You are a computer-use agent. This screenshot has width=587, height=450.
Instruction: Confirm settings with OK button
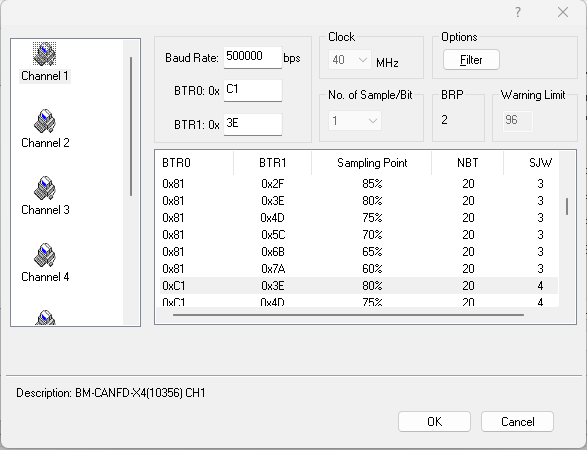(x=434, y=422)
